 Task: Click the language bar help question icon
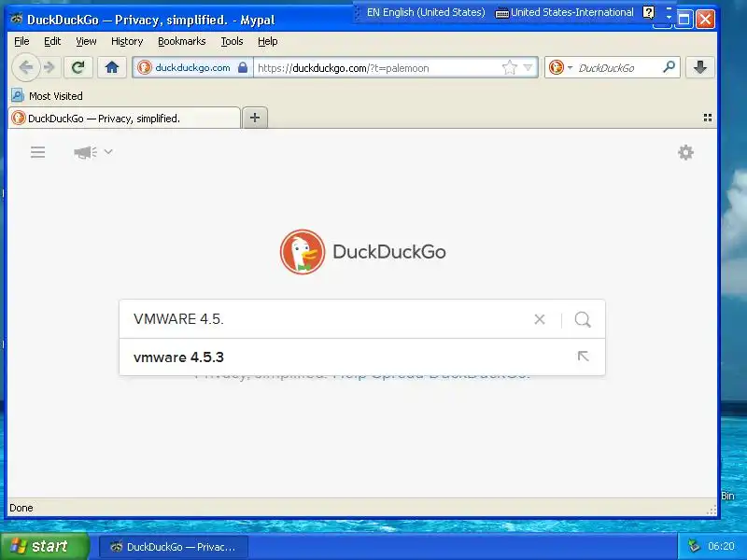648,12
